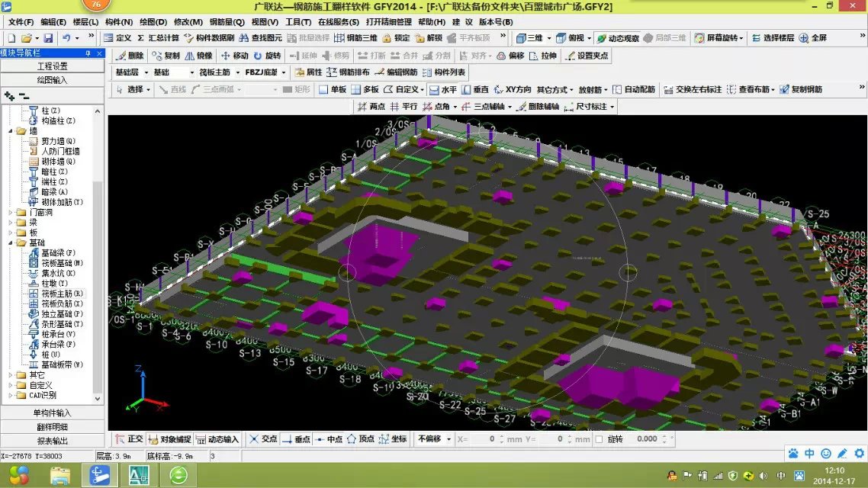Screen dimensions: 868x488
Task: Open 构件列表 component list
Action: [x=444, y=72]
